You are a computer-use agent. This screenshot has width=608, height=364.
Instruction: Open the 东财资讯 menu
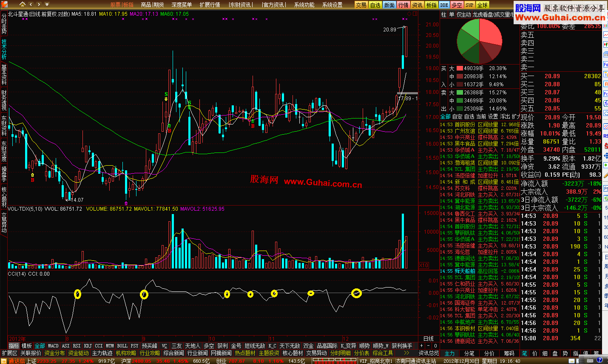(x=240, y=5)
